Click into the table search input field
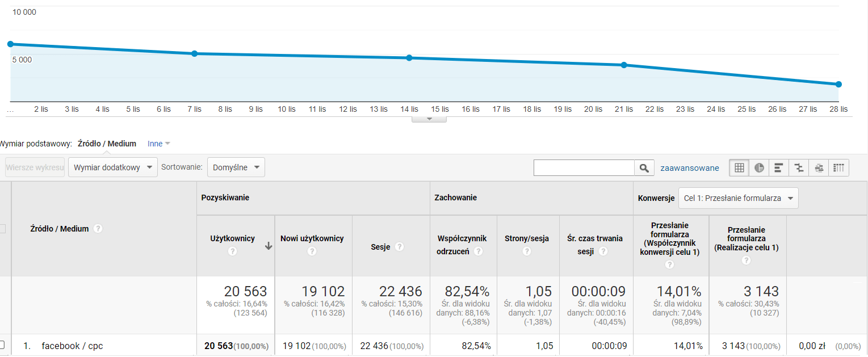The image size is (868, 357). [584, 168]
